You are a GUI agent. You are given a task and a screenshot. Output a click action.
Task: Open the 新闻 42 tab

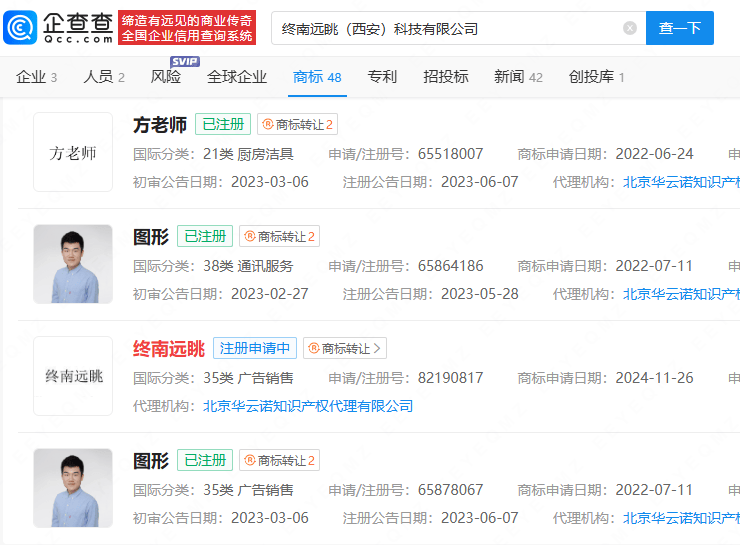coord(518,77)
